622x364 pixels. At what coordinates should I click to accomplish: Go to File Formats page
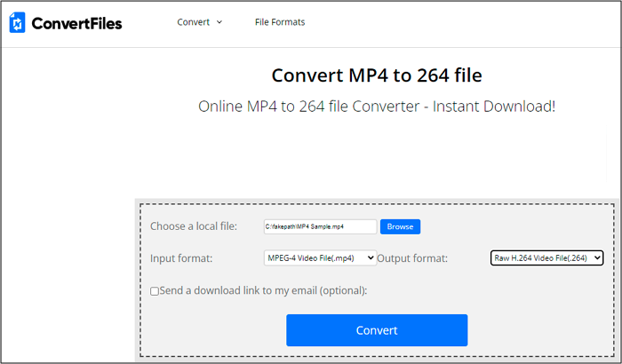point(280,22)
